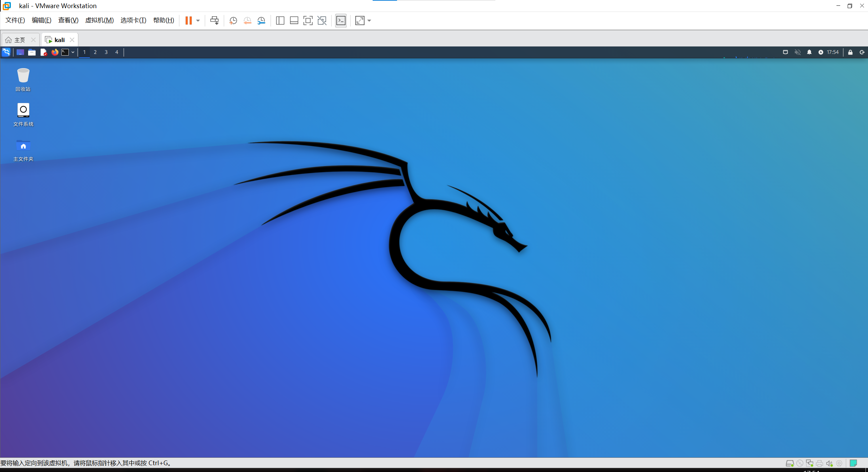Image resolution: width=868 pixels, height=472 pixels.
Task: Launch the text editor from the Kali panel
Action: [x=43, y=52]
